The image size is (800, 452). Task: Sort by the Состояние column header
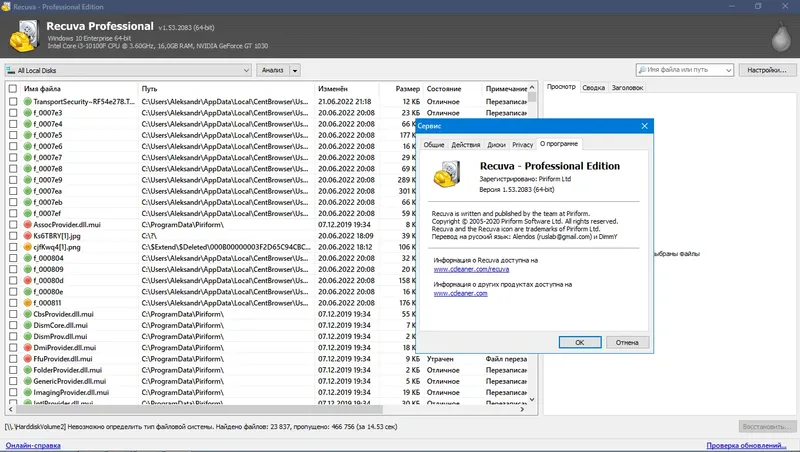click(444, 89)
